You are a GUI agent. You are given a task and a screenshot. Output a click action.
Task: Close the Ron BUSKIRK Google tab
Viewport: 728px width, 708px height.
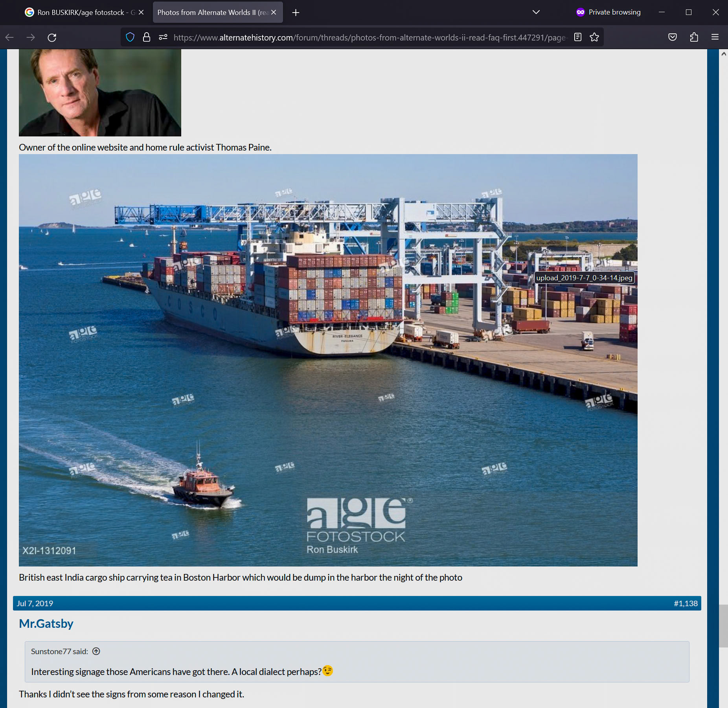coord(141,13)
